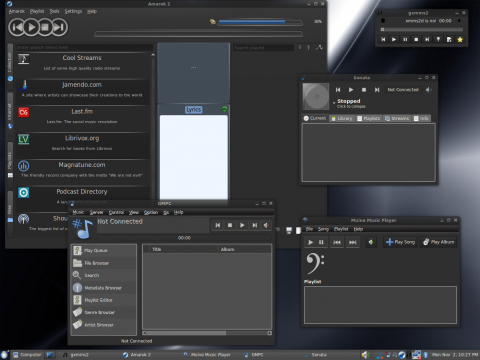Click gxmms2 yellow star icon
Viewport: 480px width, 360px height.
click(x=460, y=39)
